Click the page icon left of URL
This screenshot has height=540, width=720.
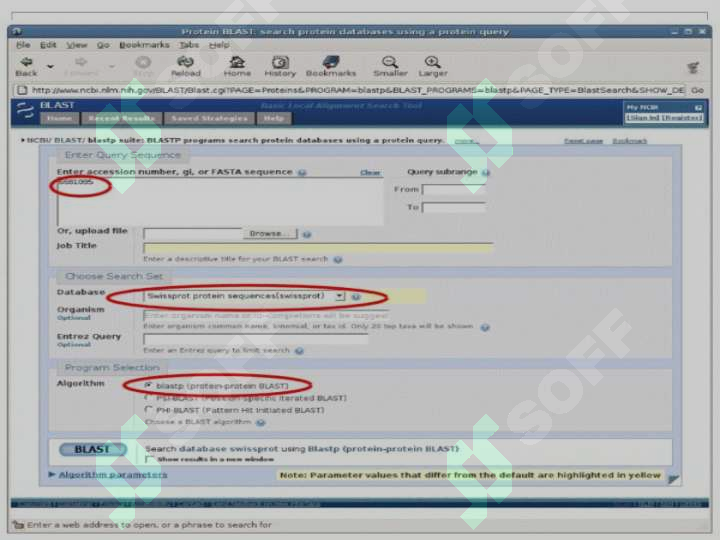[22, 90]
